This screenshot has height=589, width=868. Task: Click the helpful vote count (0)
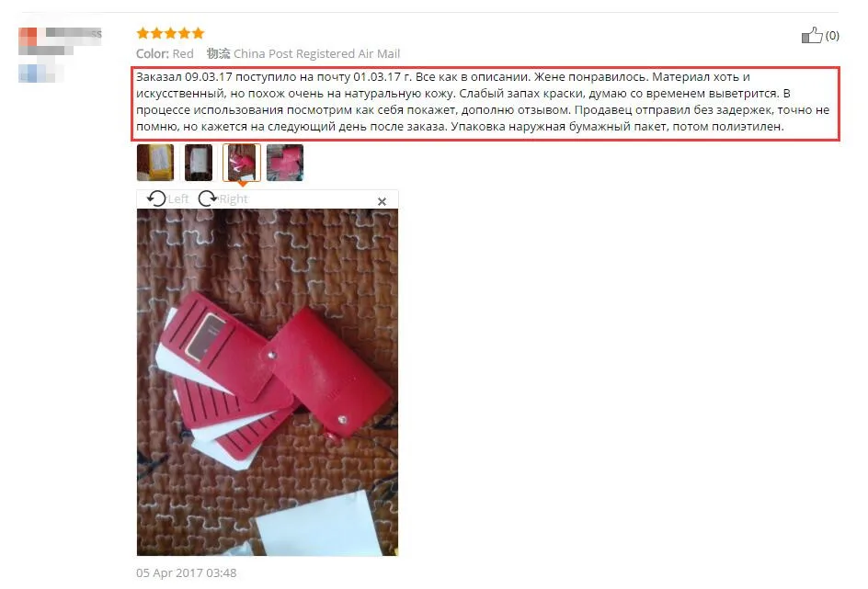pos(832,36)
